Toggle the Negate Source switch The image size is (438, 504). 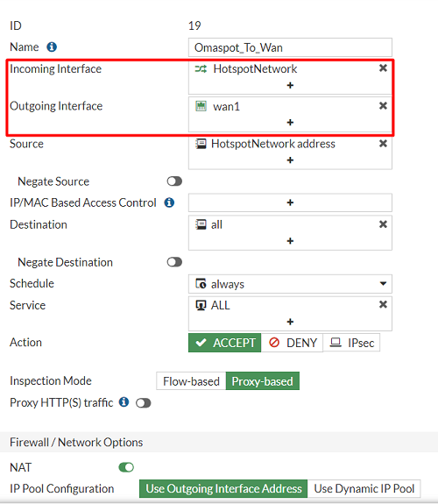[x=174, y=181]
